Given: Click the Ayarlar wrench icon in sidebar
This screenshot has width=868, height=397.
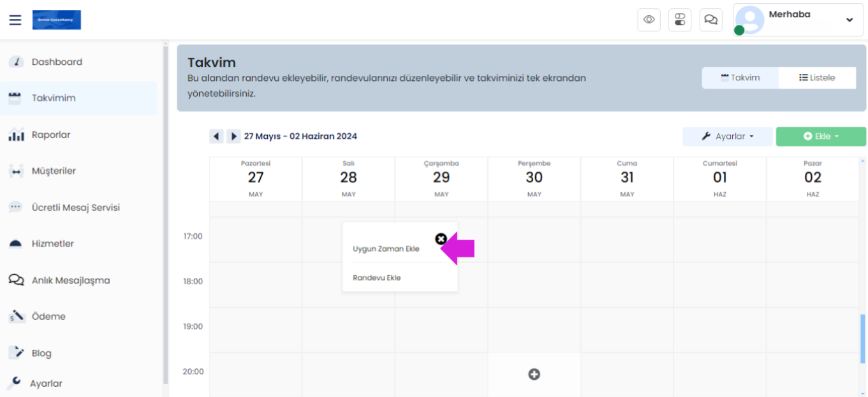Looking at the screenshot, I should [x=14, y=382].
